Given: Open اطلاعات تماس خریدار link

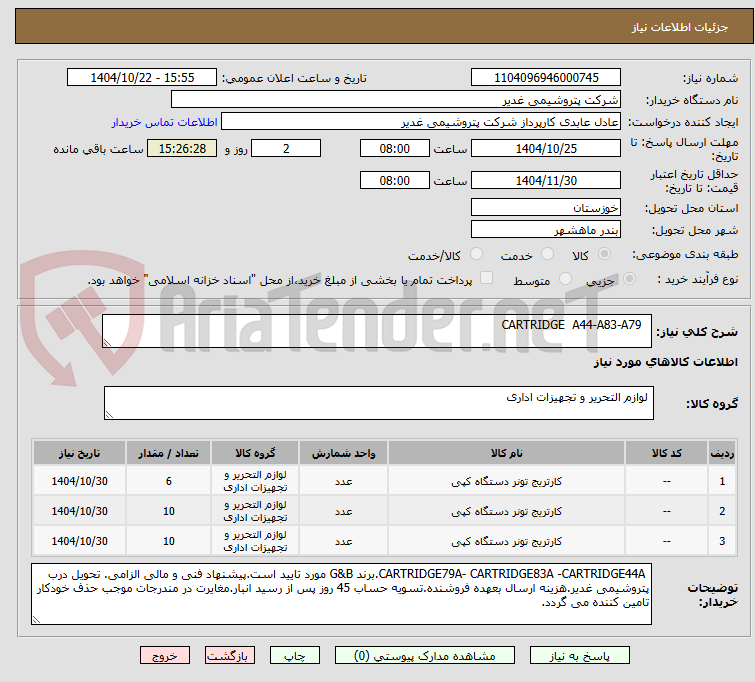Looking at the screenshot, I should [165, 122].
